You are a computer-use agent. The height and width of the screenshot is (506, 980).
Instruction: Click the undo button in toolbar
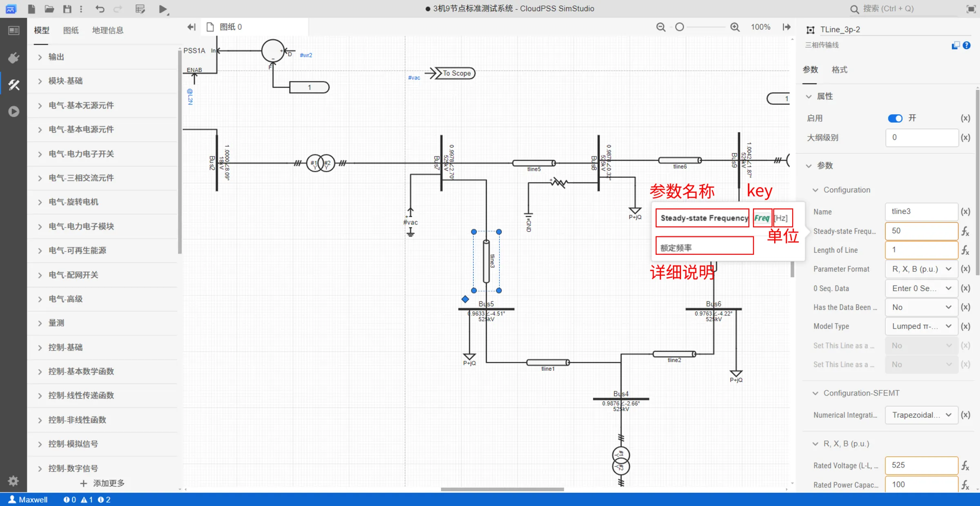tap(100, 9)
